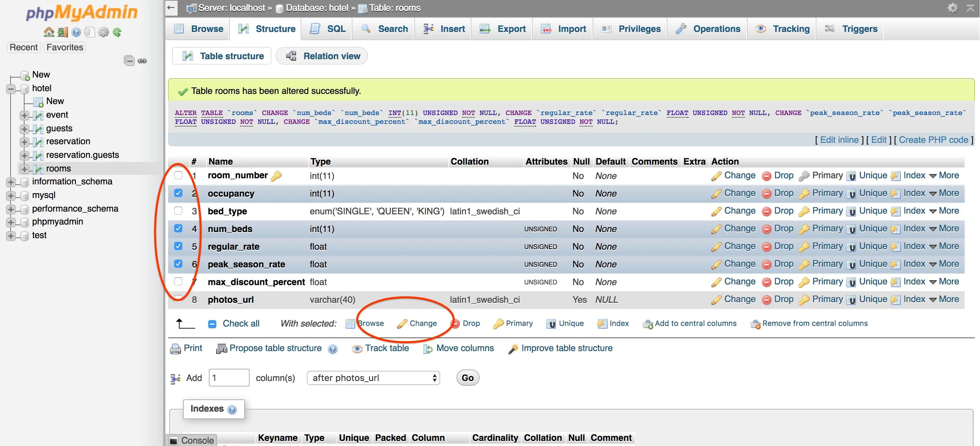Image resolution: width=980 pixels, height=446 pixels.
Task: Click the link with main panel icon
Action: (142, 61)
